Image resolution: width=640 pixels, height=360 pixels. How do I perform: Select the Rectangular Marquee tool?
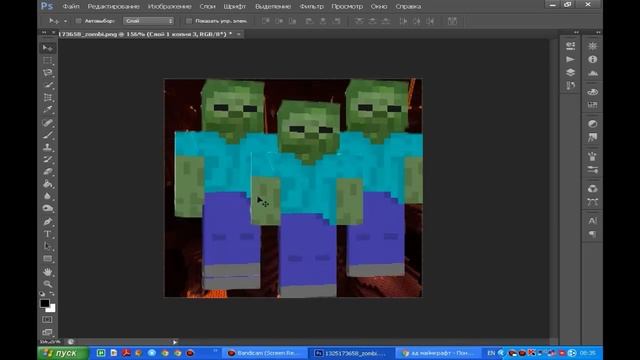tap(47, 60)
